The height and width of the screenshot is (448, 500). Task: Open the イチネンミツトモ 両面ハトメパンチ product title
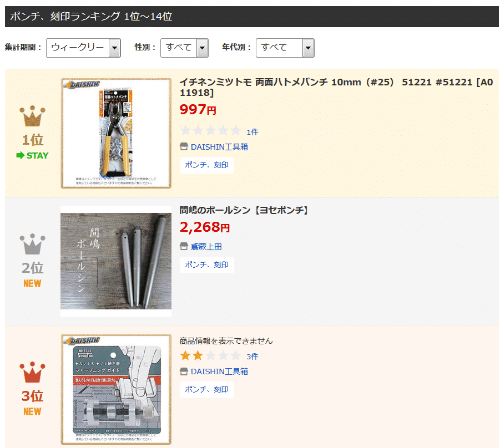(336, 87)
